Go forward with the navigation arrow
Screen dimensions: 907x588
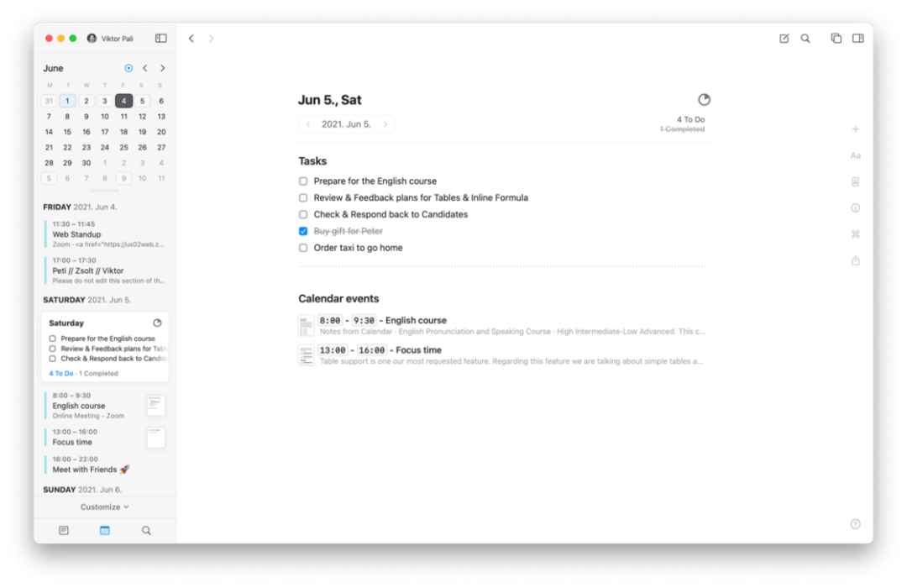click(211, 38)
